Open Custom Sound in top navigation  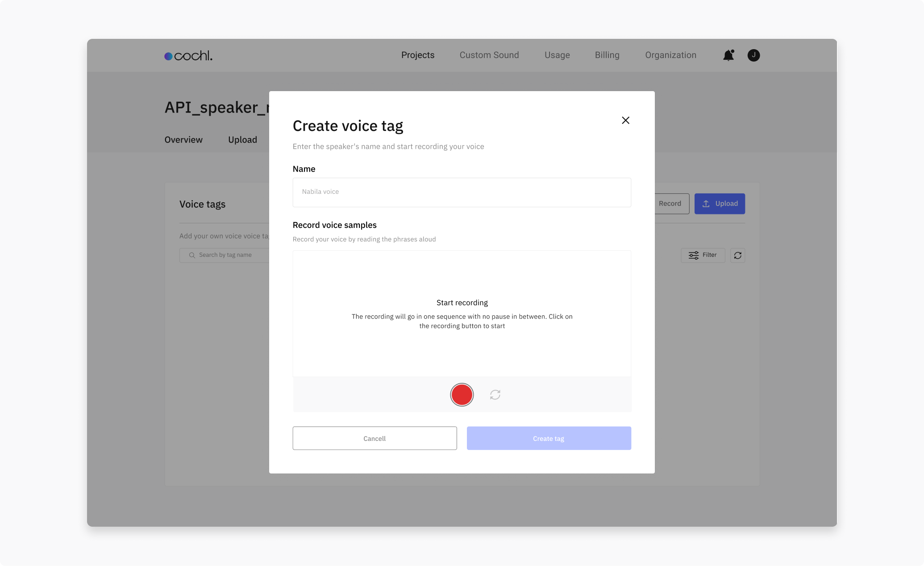[x=489, y=55]
